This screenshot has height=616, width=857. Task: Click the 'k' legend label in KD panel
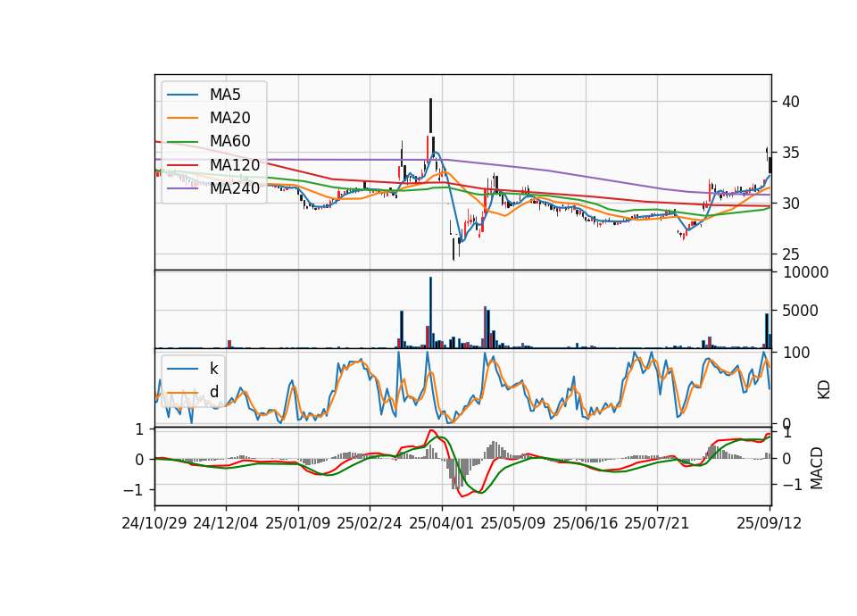click(x=213, y=369)
